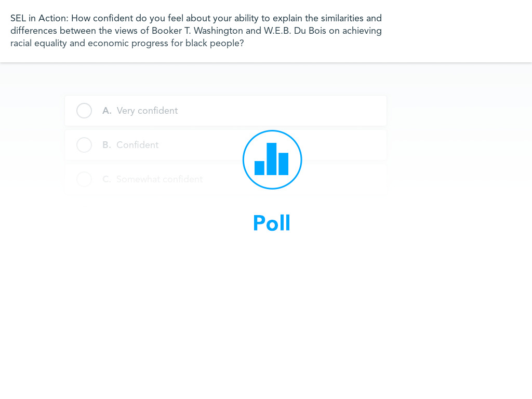Viewport: 532px width, 399px height.
Task: Select the radio button for Very confident
Action: (84, 111)
